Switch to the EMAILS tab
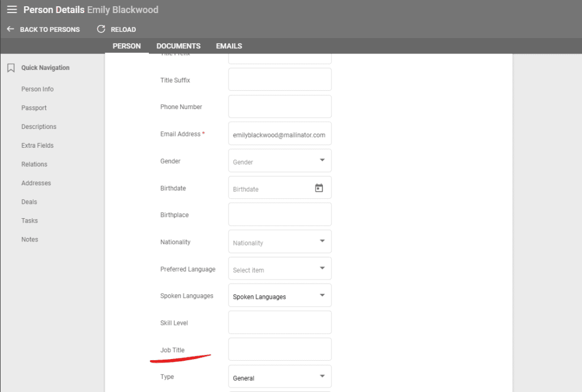The width and height of the screenshot is (582, 392). pyautogui.click(x=228, y=45)
